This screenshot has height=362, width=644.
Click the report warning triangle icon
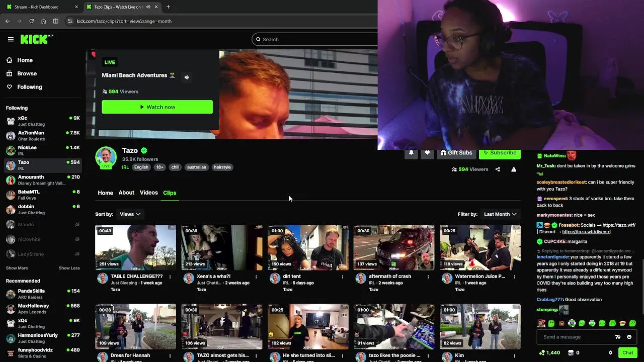(514, 169)
